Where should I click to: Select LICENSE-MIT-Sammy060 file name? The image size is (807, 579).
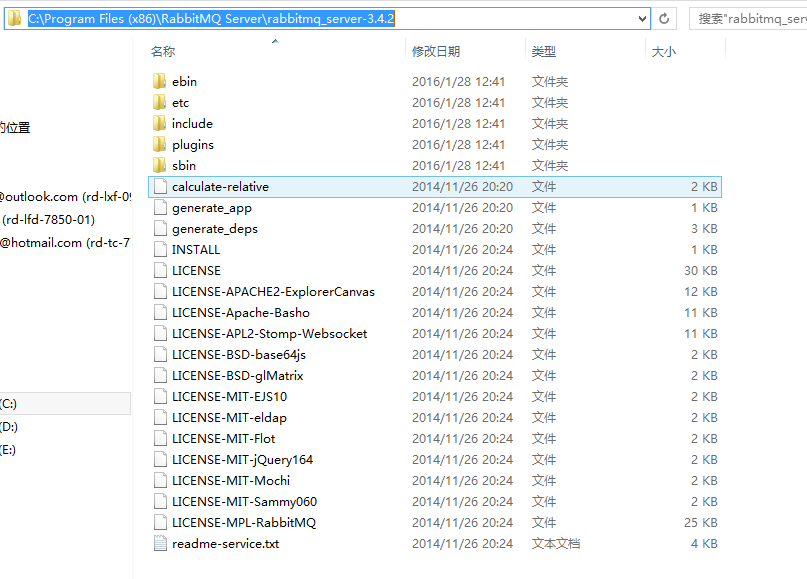[x=244, y=501]
